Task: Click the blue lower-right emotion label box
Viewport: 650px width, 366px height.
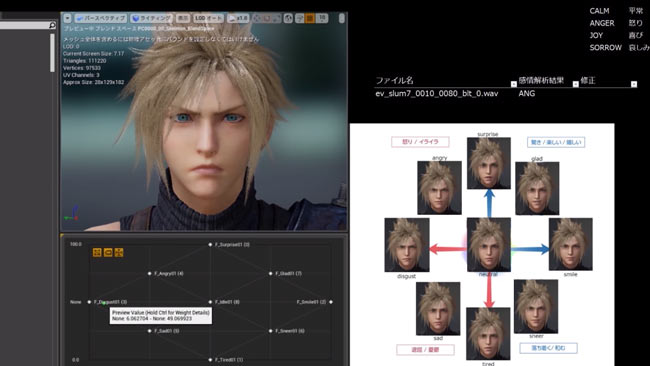Action: [x=548, y=348]
